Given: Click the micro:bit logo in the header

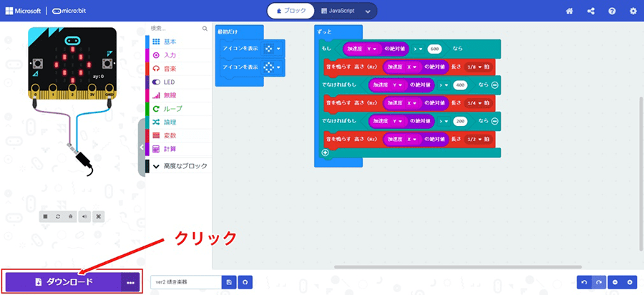Looking at the screenshot, I should click(69, 11).
